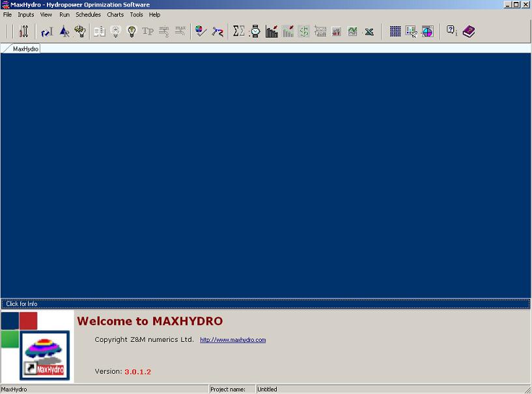The width and height of the screenshot is (532, 394).
Task: Open the Inputs menu
Action: 26,14
